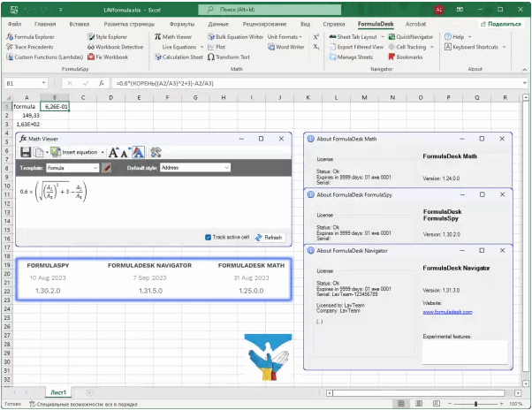Decrease font size in Math Viewer
This screenshot has height=410, width=532.
125,153
